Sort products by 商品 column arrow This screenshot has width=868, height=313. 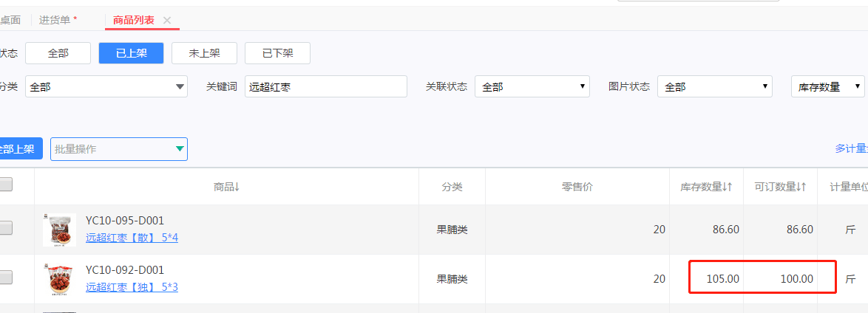[237, 187]
